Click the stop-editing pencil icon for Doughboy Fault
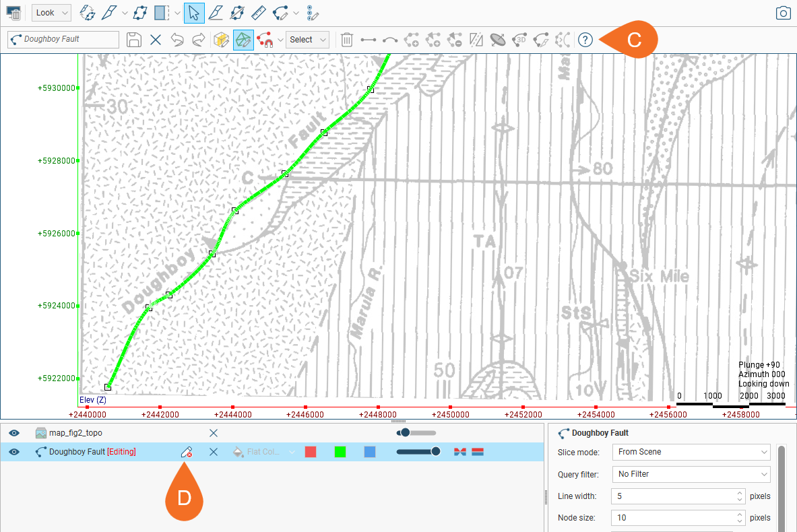Screen dimensions: 797x532 tap(187, 452)
